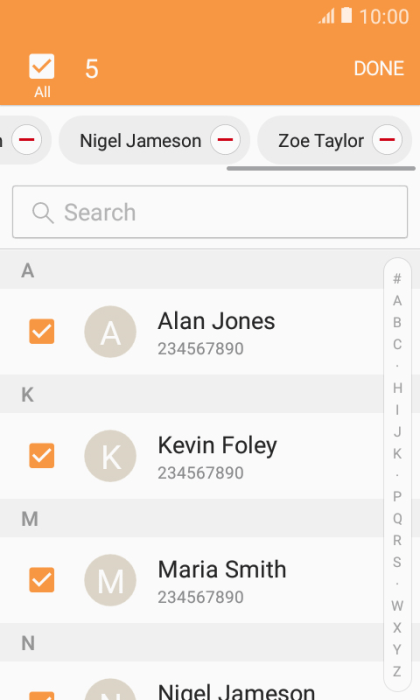Click the horizontal chip scrollbar
Screen dimensions: 420x700
click(x=321, y=169)
